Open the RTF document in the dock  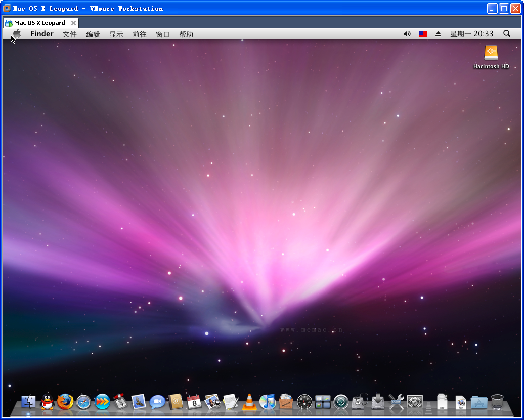[442, 402]
